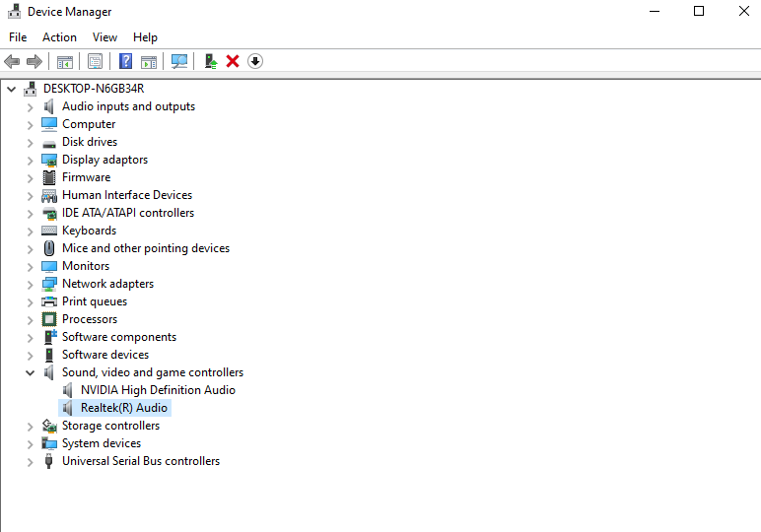Select the Computer category label
Viewport: 761px width, 532px height.
[89, 124]
